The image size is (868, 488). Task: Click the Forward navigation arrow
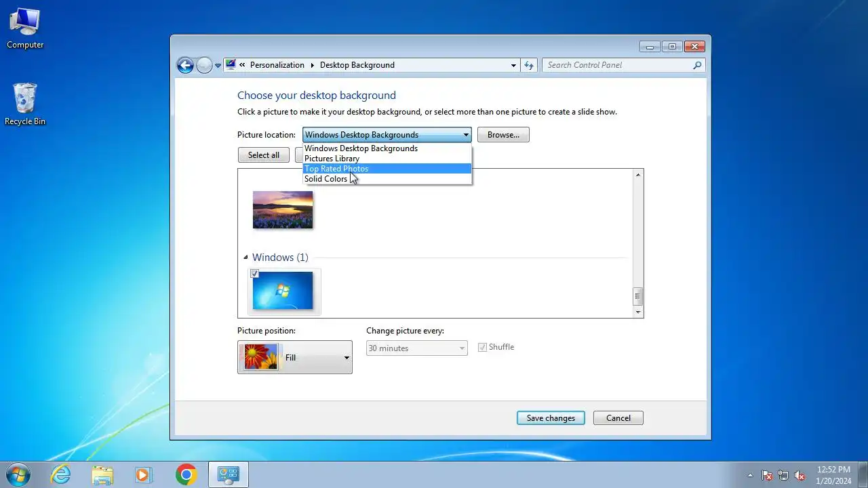tap(204, 65)
